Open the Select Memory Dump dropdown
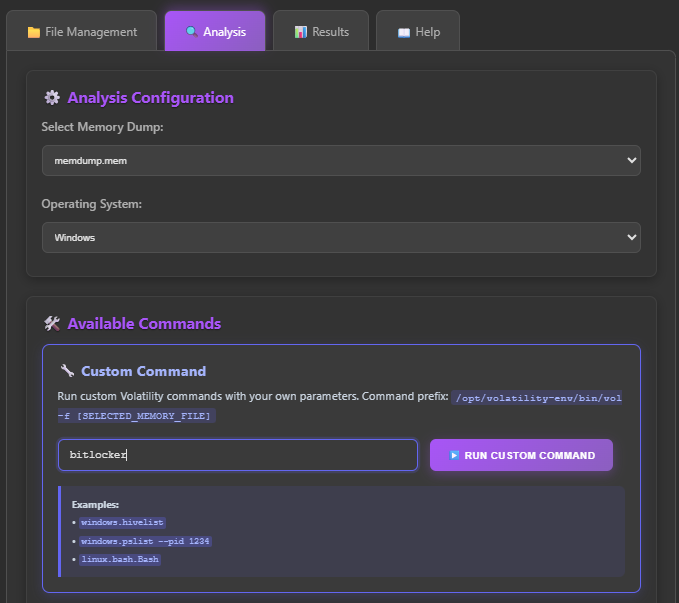679x603 pixels. pyautogui.click(x=341, y=160)
